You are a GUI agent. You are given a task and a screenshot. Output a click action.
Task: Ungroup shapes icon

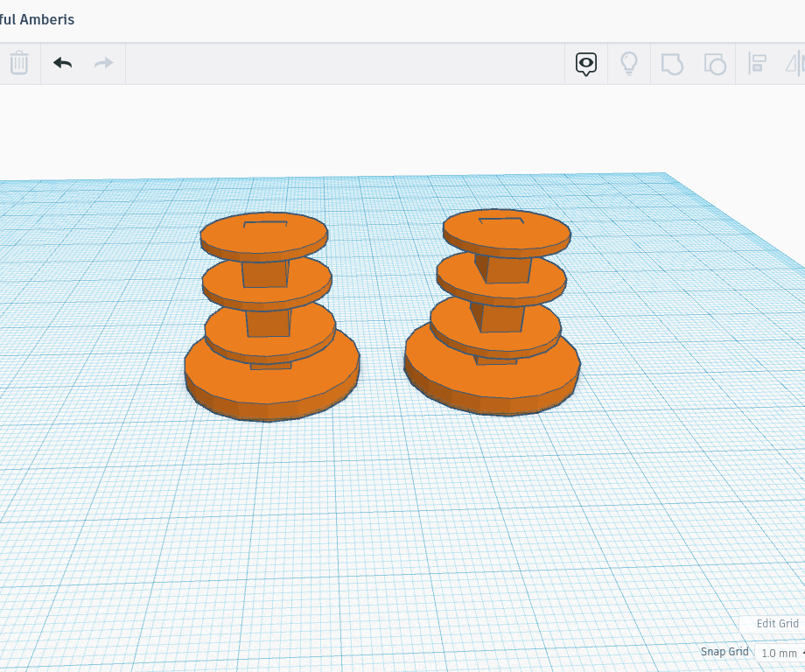715,64
